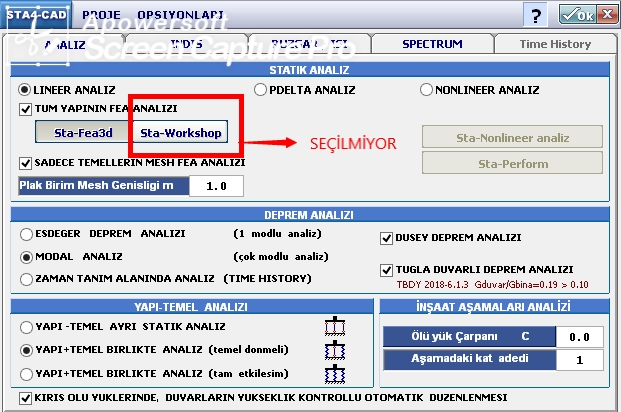Select YAPI-TEMEL AYRI STATIK ANALIZ
The height and width of the screenshot is (412, 621).
click(26, 327)
